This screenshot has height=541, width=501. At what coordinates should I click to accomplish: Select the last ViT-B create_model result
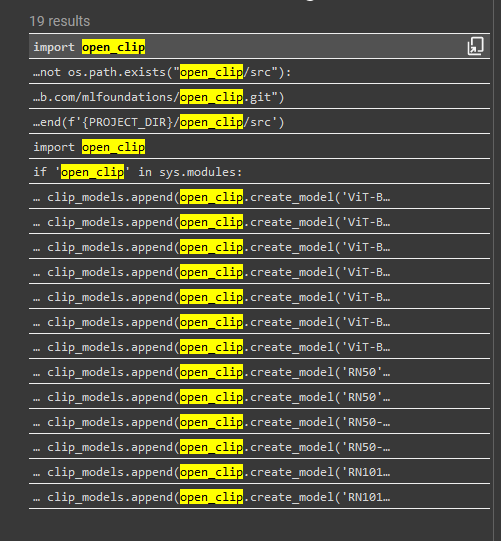click(x=259, y=347)
